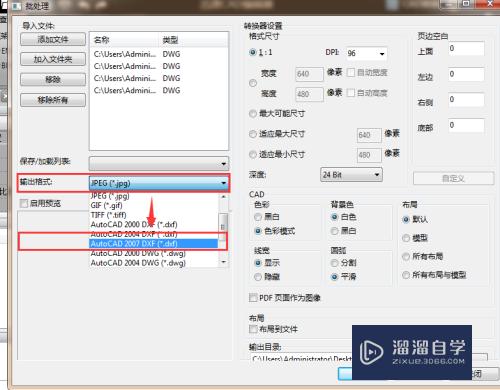Tick the 自动高度 checkbox
This screenshot has height=390, width=500.
(x=351, y=93)
